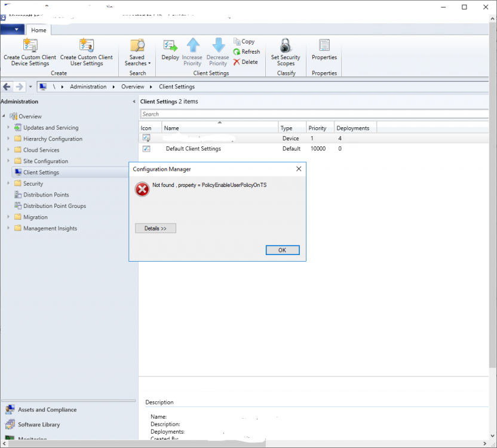Click the Increase Priority up arrow
Viewport: 497px width, 448px height.
tap(193, 45)
